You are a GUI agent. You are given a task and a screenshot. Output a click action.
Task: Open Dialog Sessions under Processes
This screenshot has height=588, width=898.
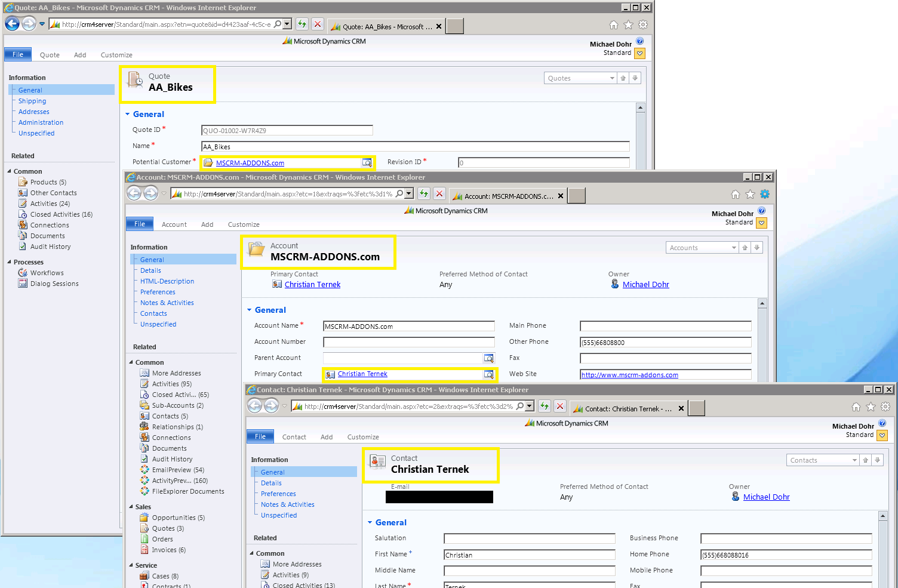[x=54, y=284]
